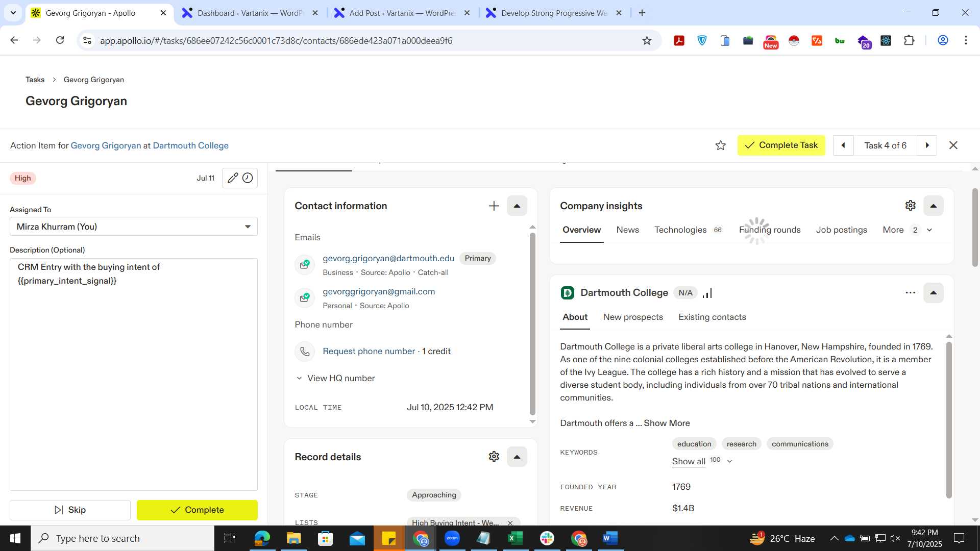980x551 pixels.
Task: Open the browser tab search dropdown
Action: [13, 13]
